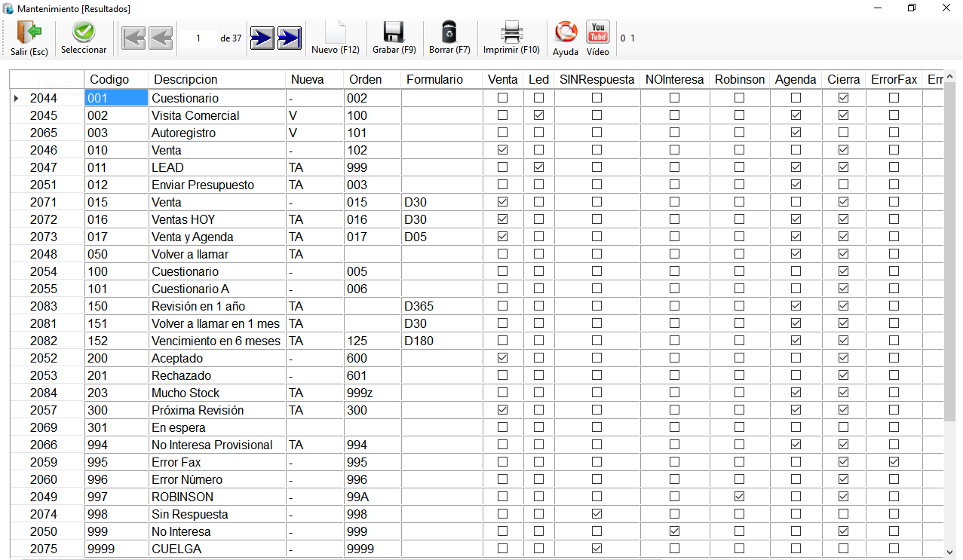The width and height of the screenshot is (963, 560).
Task: Click the Orden cell '999z'
Action: pyautogui.click(x=373, y=393)
